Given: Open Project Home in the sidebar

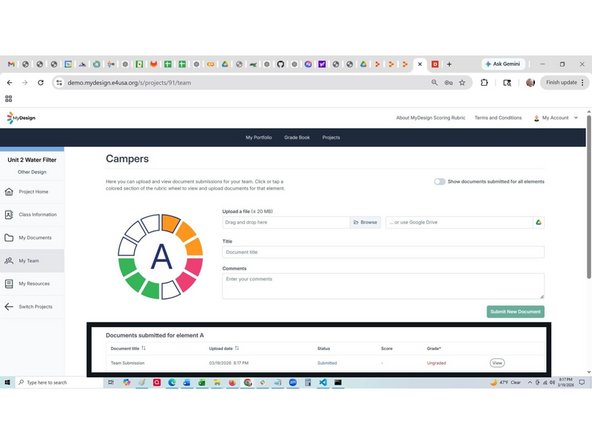Looking at the screenshot, I should click(x=33, y=192).
